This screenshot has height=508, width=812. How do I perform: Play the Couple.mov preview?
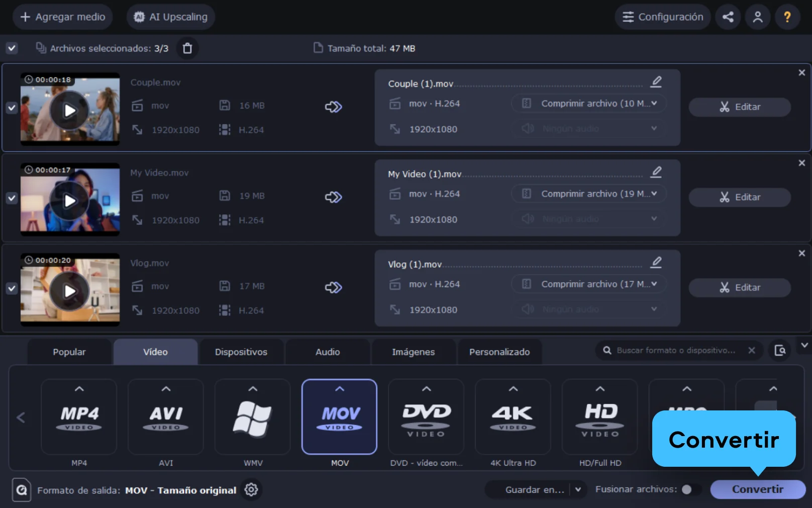(x=69, y=110)
